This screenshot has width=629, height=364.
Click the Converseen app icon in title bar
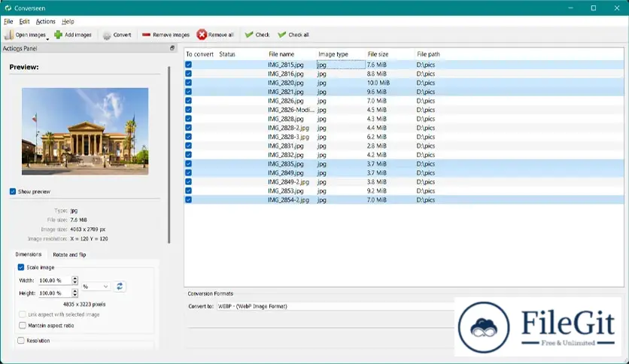(8, 8)
